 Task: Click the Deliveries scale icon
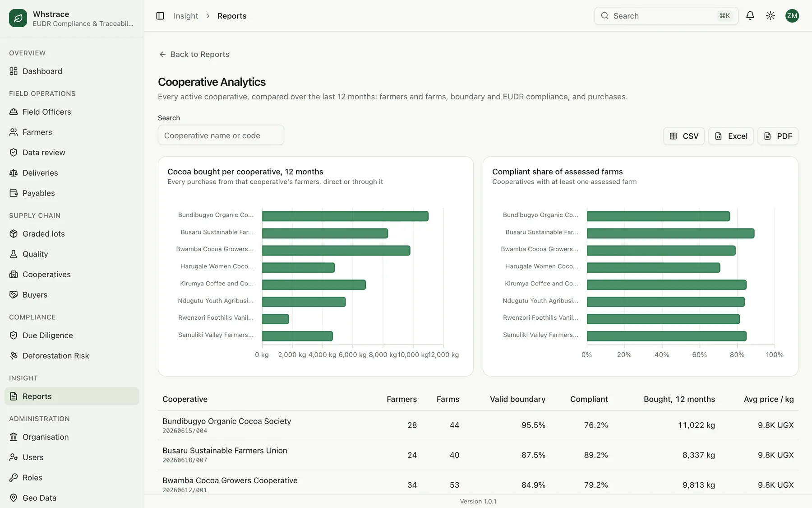tap(14, 173)
